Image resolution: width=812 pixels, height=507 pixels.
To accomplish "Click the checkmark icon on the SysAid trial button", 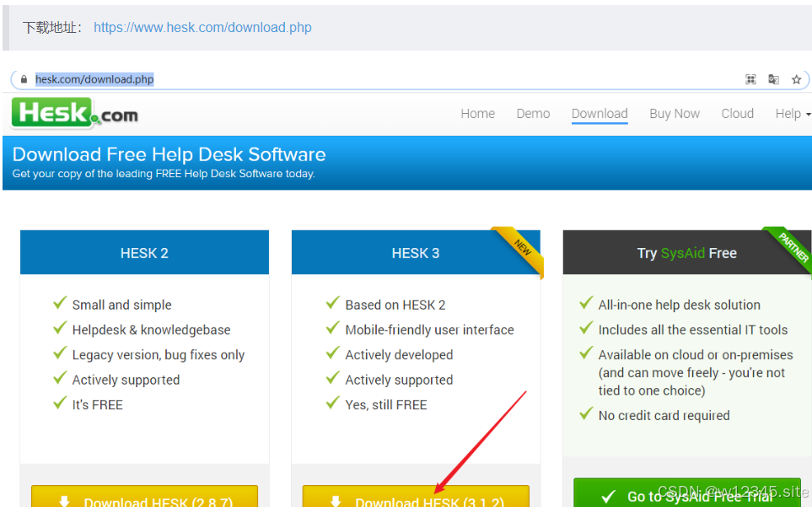I will click(x=609, y=497).
